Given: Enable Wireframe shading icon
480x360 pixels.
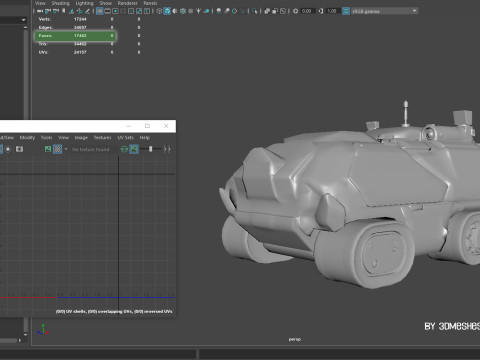Looking at the screenshot, I should pyautogui.click(x=159, y=11).
